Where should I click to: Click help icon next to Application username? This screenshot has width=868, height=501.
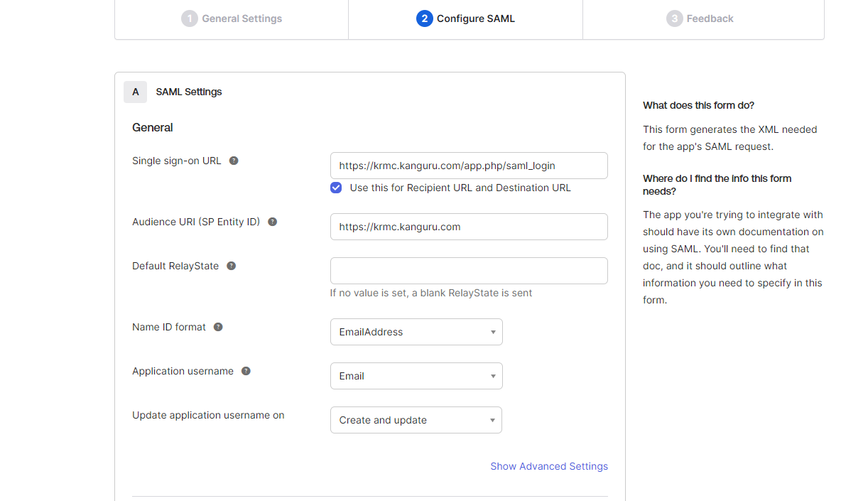246,371
